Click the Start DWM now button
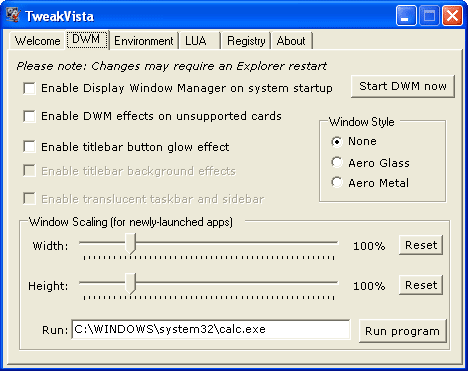 (x=403, y=86)
